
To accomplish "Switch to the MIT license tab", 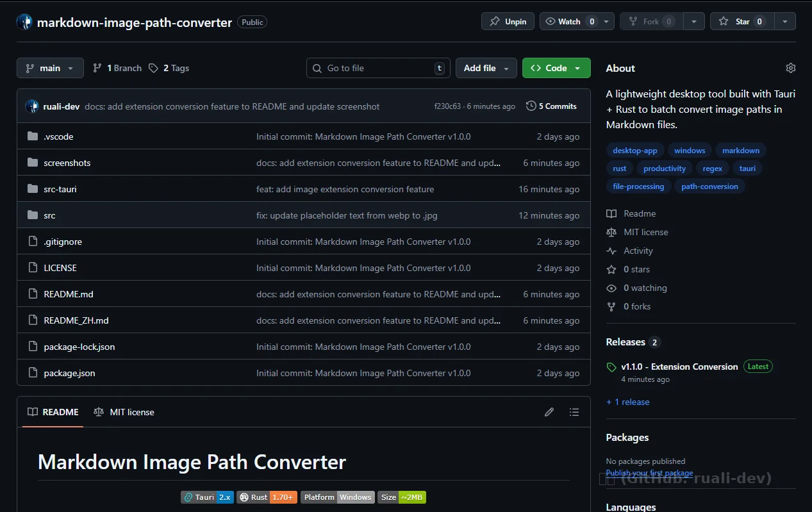I will [124, 412].
